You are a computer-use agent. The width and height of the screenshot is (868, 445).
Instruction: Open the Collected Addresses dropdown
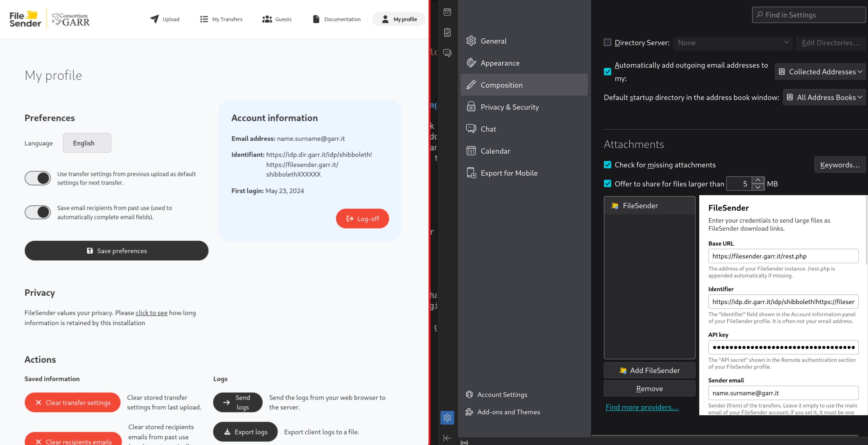click(821, 71)
